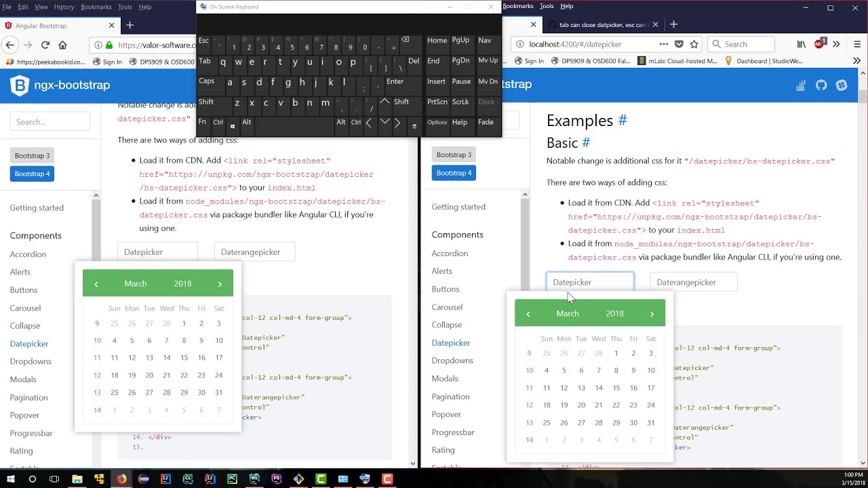Focus Datepicker input in right window
868x488 pixels.
pos(590,283)
